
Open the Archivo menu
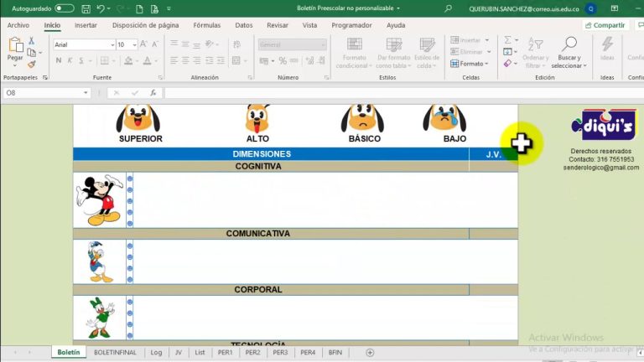[18, 25]
